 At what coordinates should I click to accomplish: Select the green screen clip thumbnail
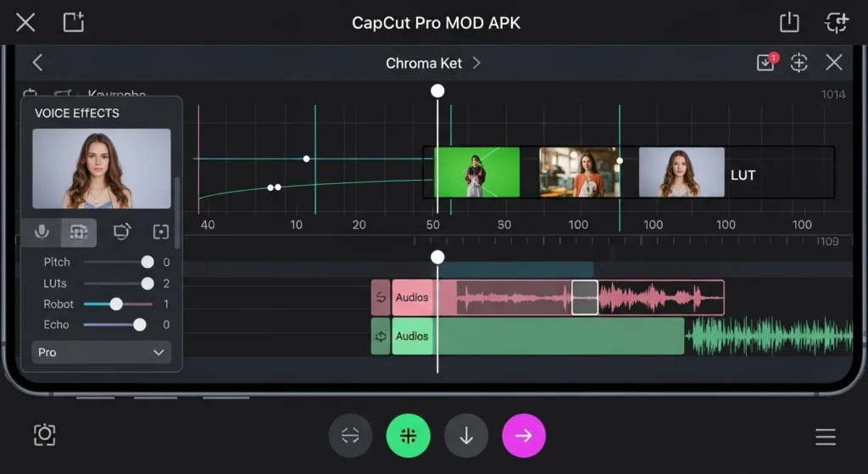(x=477, y=172)
